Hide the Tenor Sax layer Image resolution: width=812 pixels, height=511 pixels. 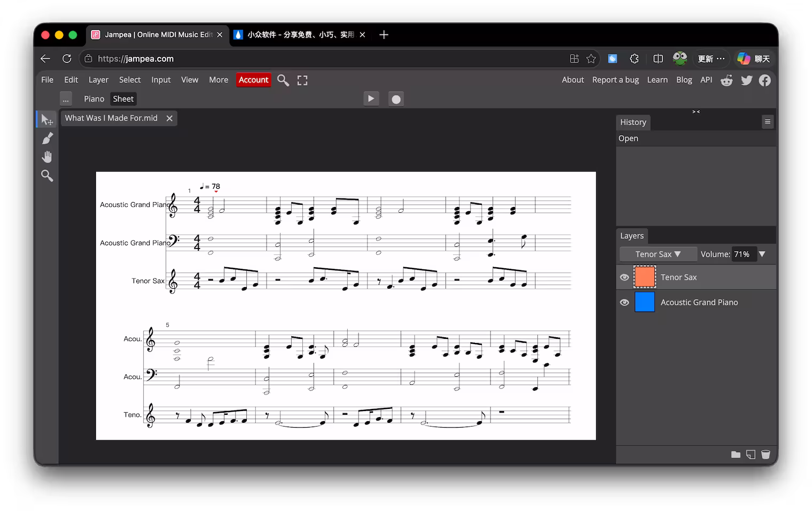[624, 277]
